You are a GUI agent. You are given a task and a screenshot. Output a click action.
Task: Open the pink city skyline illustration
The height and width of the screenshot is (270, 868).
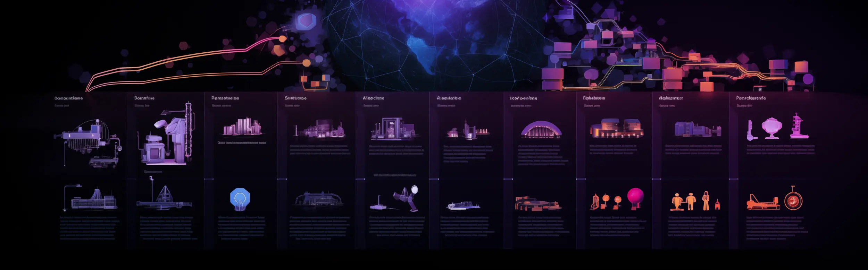[242, 126]
